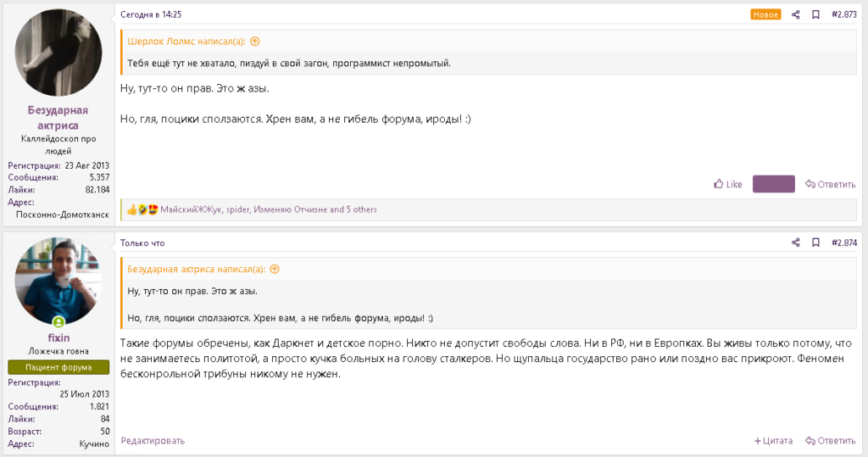Screen dimensions: 868x457
Task: Reply to post #2.874 with Ответить
Action: [831, 441]
